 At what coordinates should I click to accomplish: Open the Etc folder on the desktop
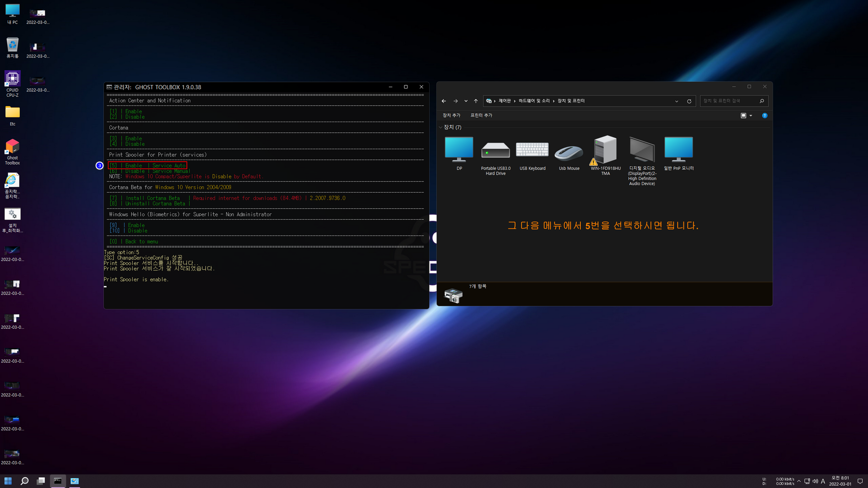[12, 116]
